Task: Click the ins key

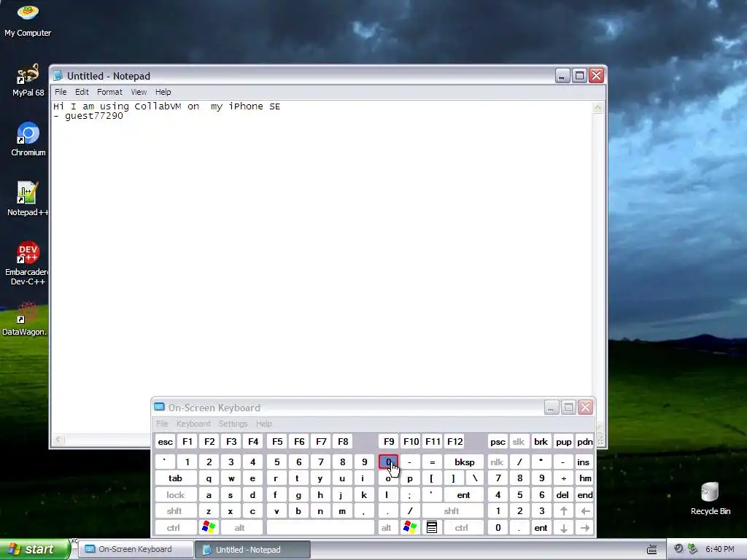Action: click(583, 462)
